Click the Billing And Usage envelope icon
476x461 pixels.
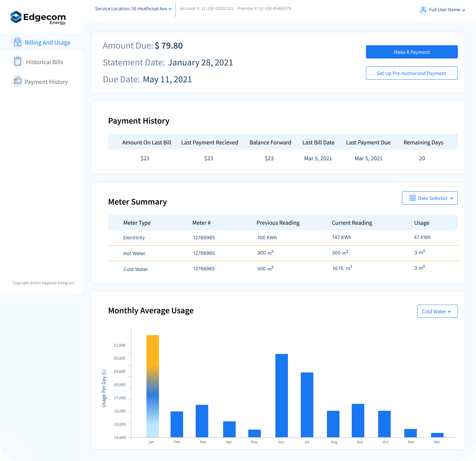pyautogui.click(x=18, y=42)
